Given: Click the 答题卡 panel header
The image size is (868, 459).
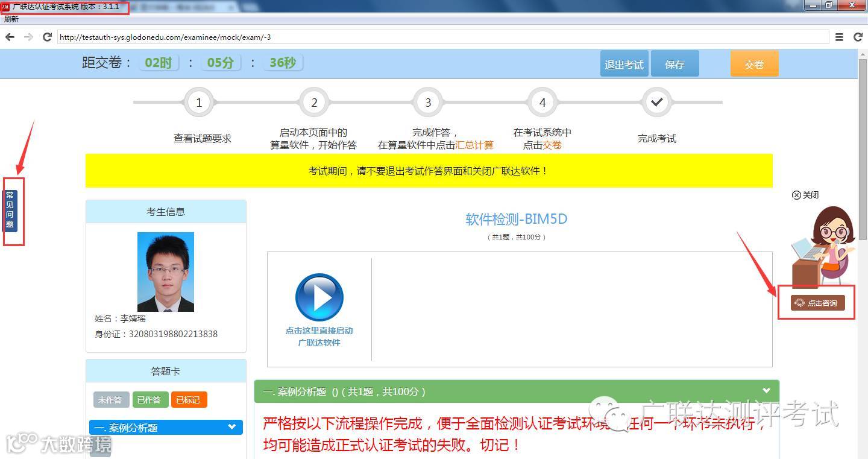Looking at the screenshot, I should point(166,372).
